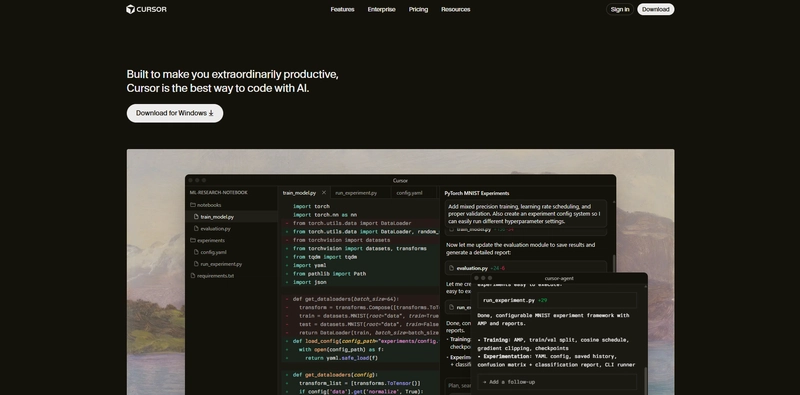
Task: Click the Sign in button
Action: (620, 9)
